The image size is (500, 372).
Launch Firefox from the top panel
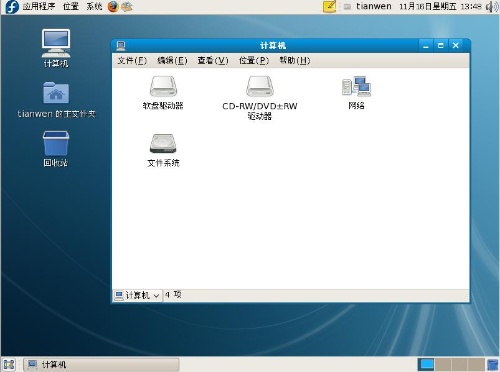113,6
